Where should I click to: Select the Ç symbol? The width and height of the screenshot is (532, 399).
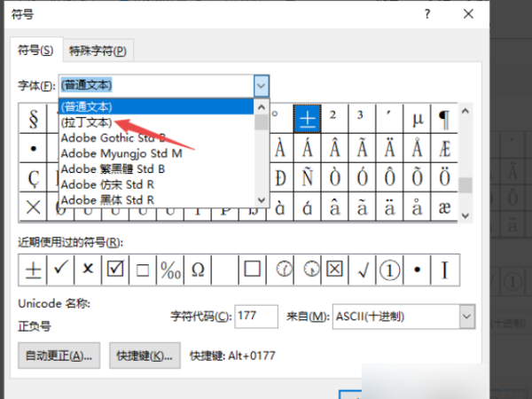[33, 178]
